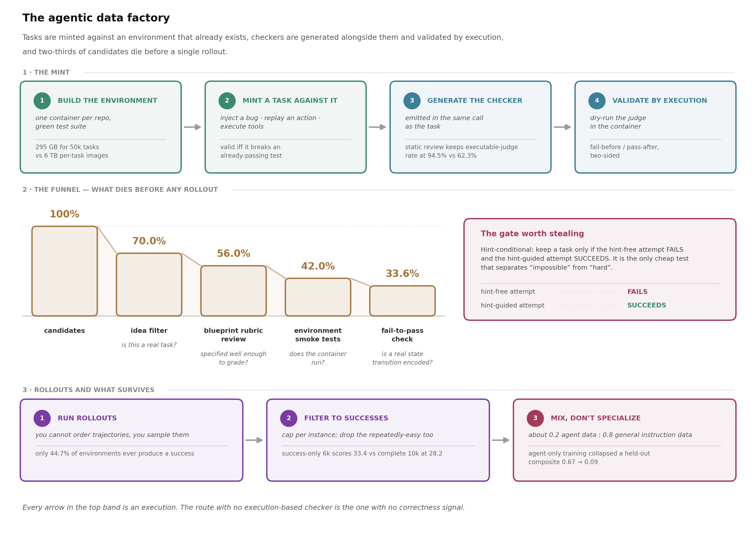Click the green number 2 circle for Mint a Task

[227, 101]
